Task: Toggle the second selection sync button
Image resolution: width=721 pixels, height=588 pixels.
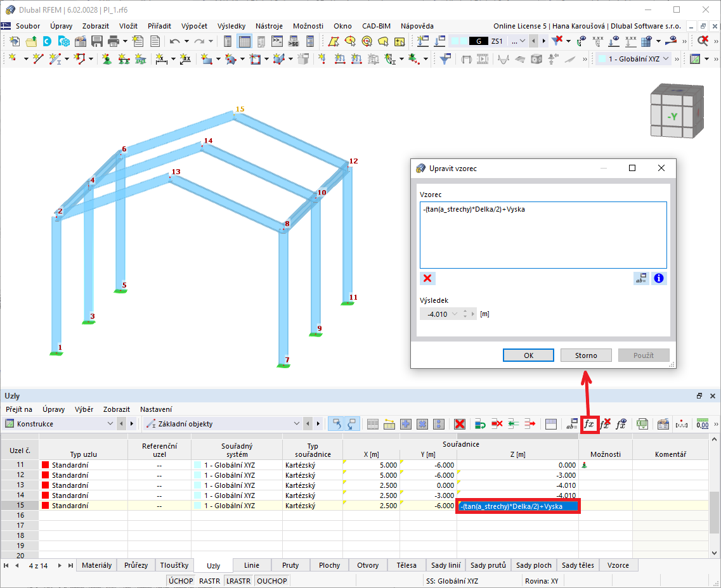Action: click(x=352, y=424)
